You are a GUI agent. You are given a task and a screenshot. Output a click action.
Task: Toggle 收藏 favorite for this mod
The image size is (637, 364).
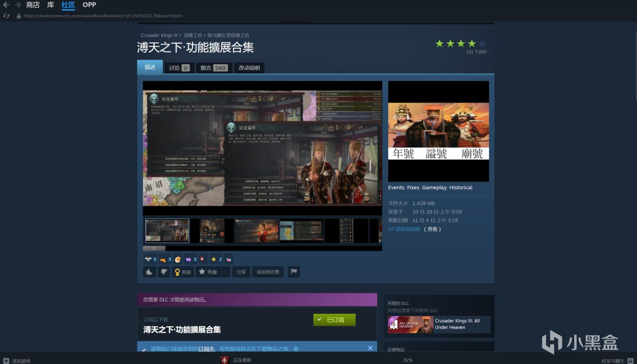(213, 272)
